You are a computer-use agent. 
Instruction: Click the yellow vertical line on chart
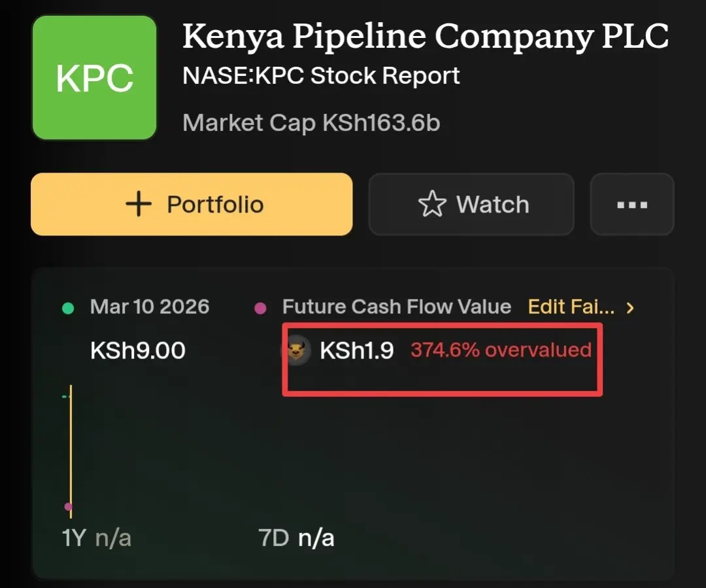pyautogui.click(x=71, y=451)
